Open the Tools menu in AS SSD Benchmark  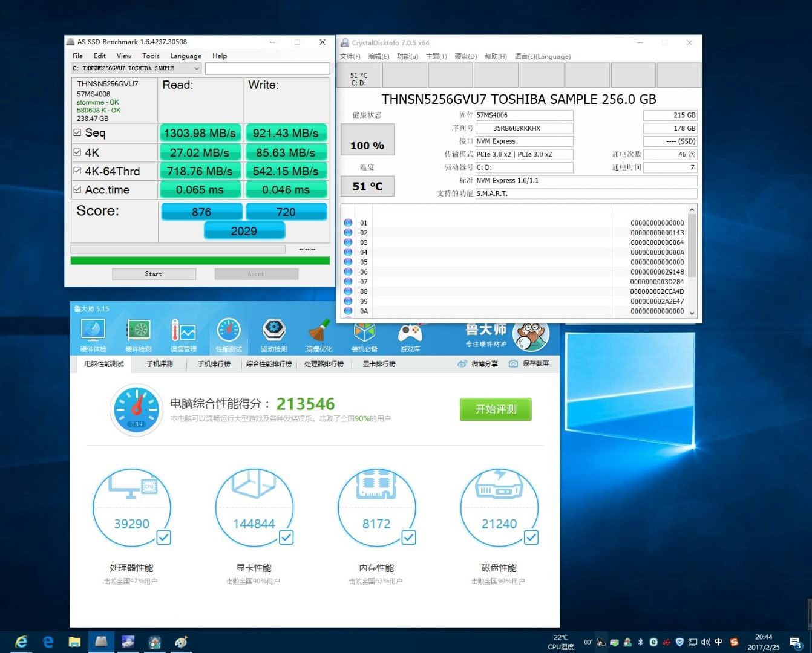coord(151,56)
